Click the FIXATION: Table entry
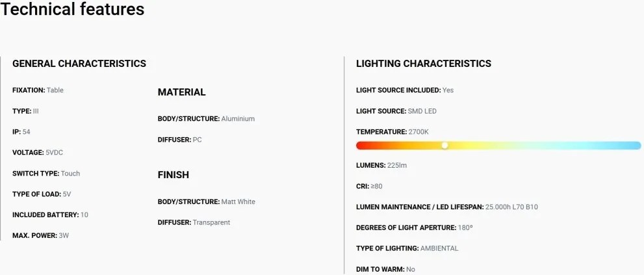644x275 pixels. (38, 90)
